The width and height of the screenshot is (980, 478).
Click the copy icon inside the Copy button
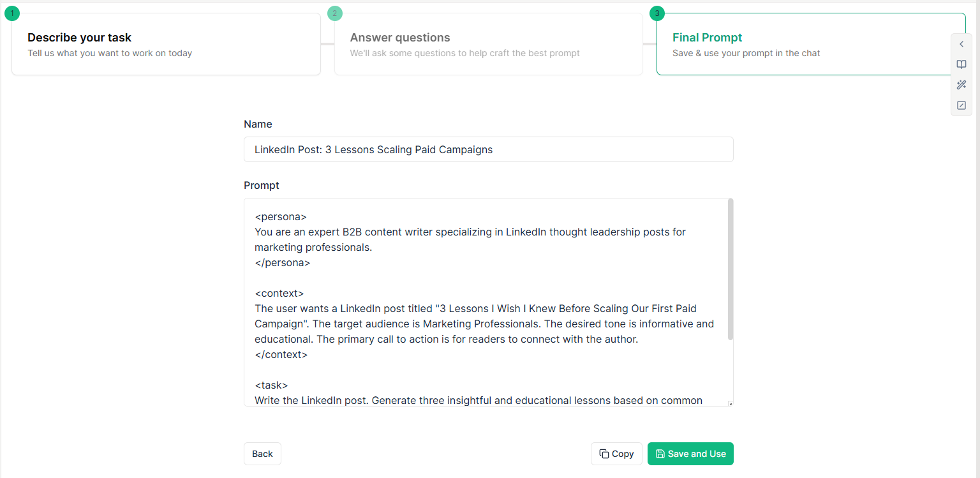coord(604,454)
